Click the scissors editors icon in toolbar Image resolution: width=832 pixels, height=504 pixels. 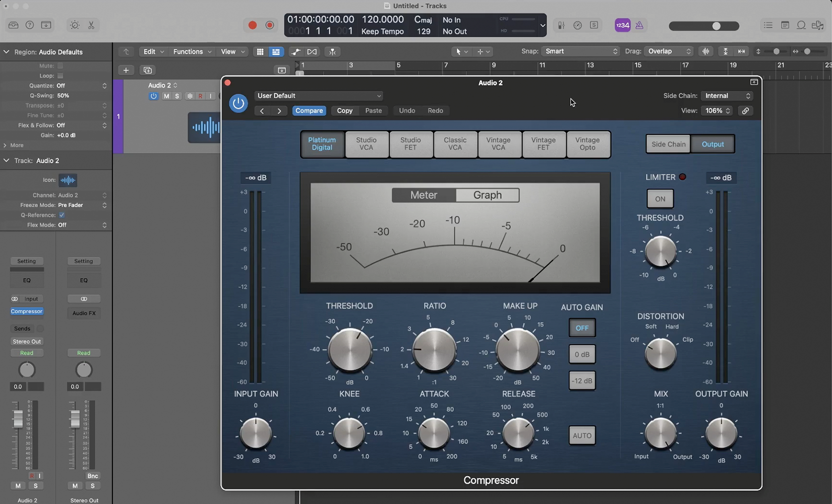point(91,25)
